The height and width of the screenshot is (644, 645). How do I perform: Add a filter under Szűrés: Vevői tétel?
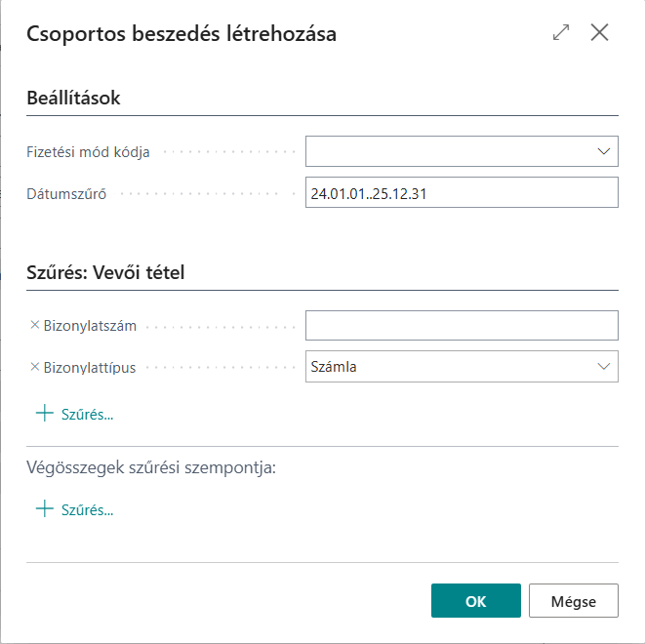[74, 414]
